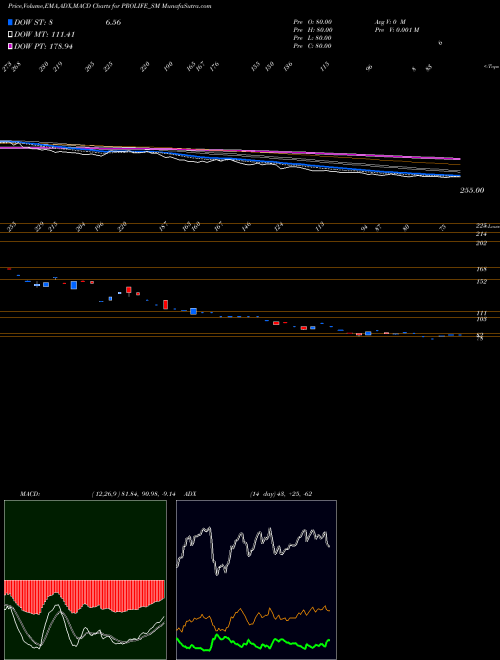Click the magenta DOW PT legend swatch
The height and width of the screenshot is (660, 500).
coord(10,46)
